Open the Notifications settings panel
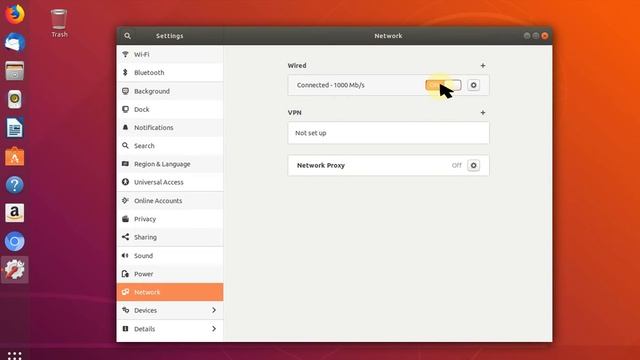Screen dimensions: 640x360 pos(170,127)
